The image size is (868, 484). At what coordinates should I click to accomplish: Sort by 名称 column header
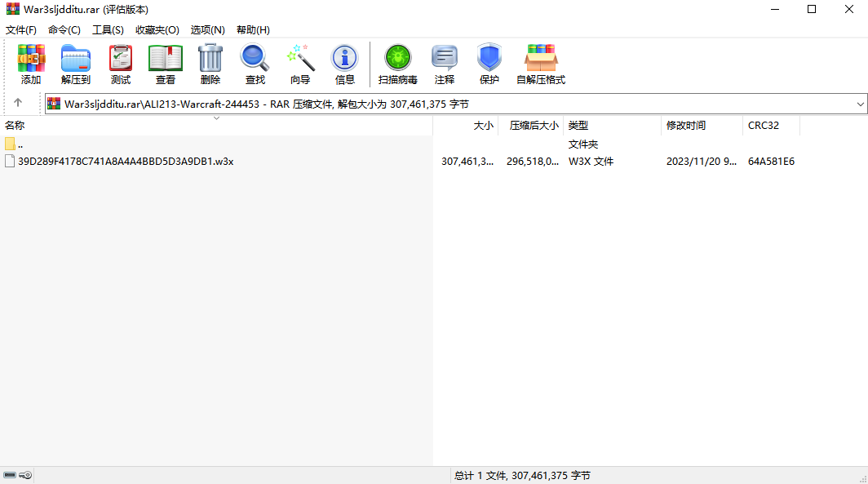pos(216,126)
